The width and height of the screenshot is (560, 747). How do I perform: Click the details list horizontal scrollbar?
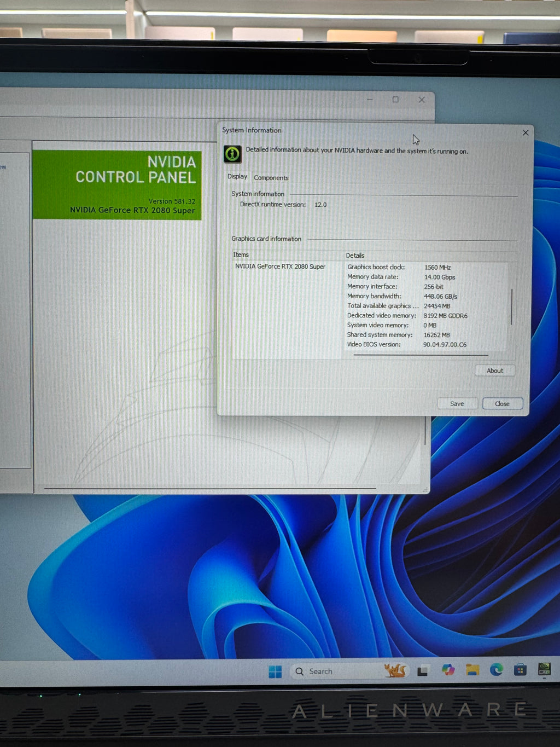coord(421,355)
